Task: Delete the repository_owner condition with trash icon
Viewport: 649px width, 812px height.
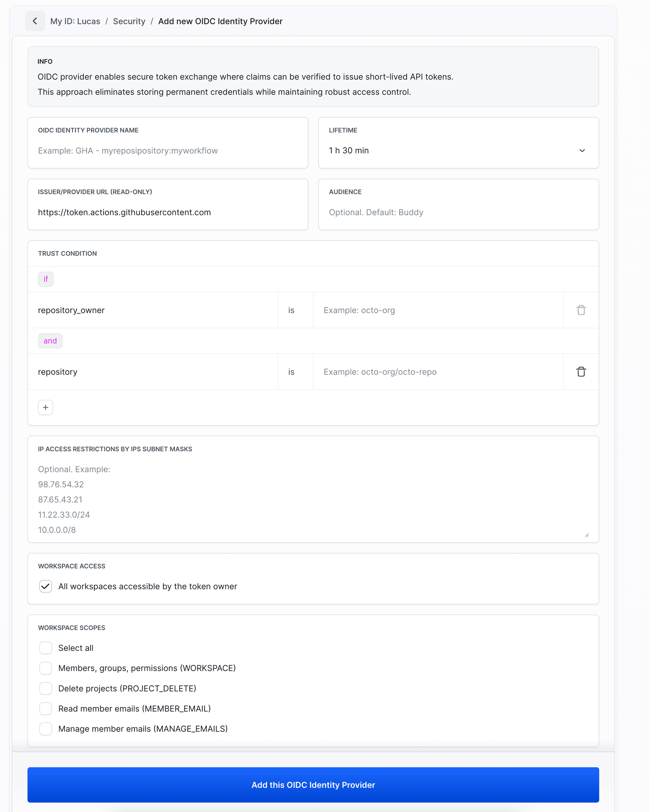Action: (x=581, y=310)
